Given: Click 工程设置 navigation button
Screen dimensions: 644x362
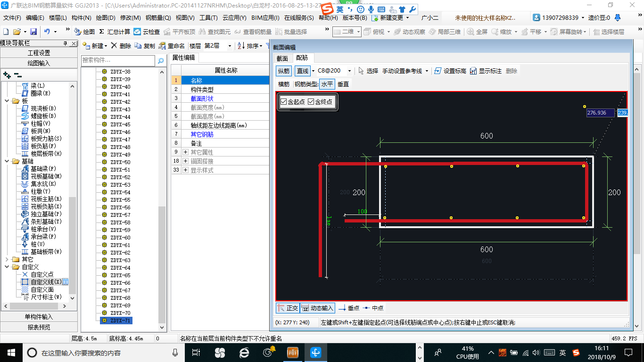Looking at the screenshot, I should [39, 53].
